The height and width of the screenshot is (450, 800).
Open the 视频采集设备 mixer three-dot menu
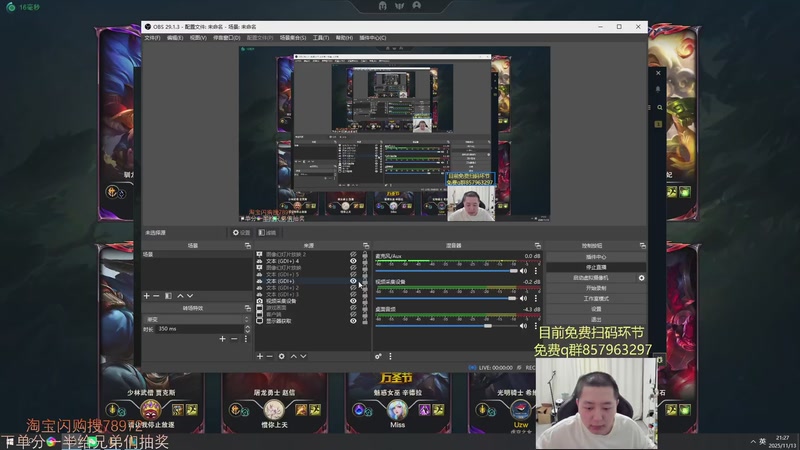point(536,298)
